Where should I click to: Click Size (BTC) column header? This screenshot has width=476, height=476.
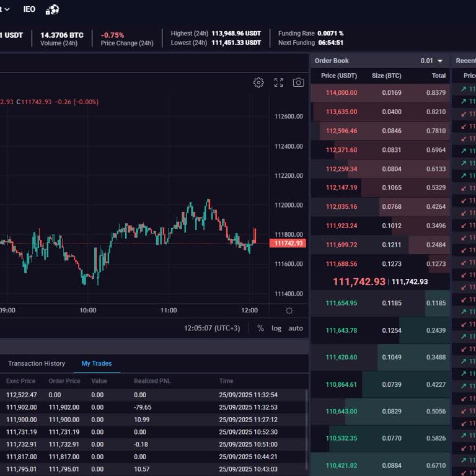[387, 76]
